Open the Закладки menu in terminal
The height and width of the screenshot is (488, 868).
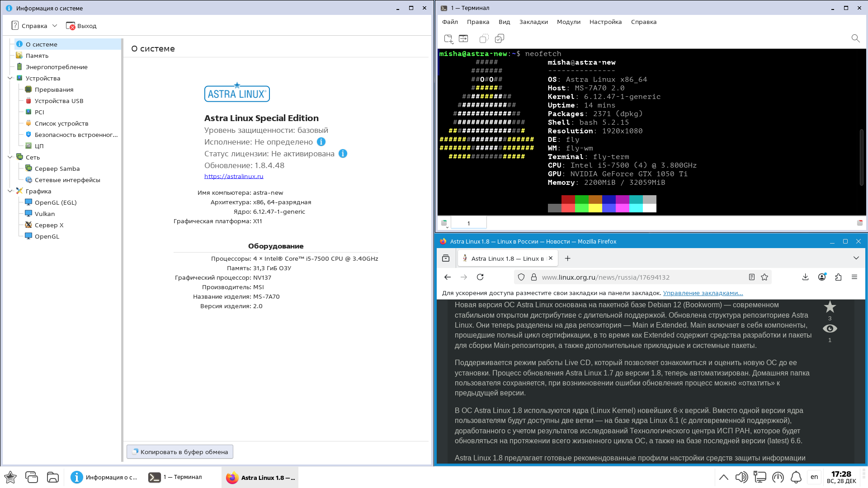pos(533,22)
